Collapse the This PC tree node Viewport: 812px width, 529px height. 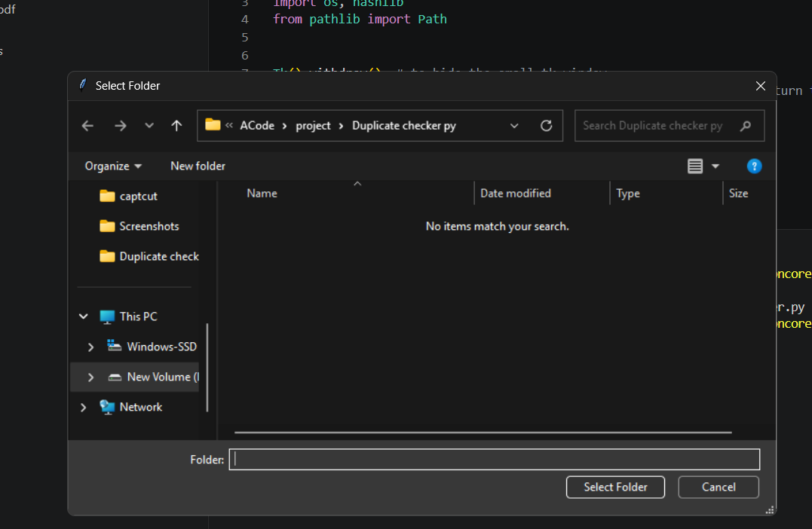click(84, 316)
